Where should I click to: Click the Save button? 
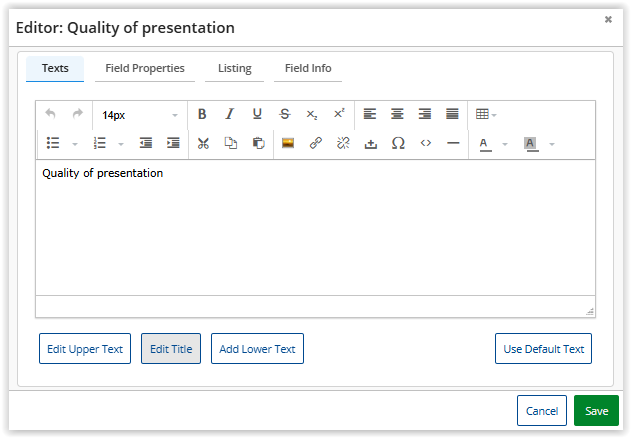596,411
